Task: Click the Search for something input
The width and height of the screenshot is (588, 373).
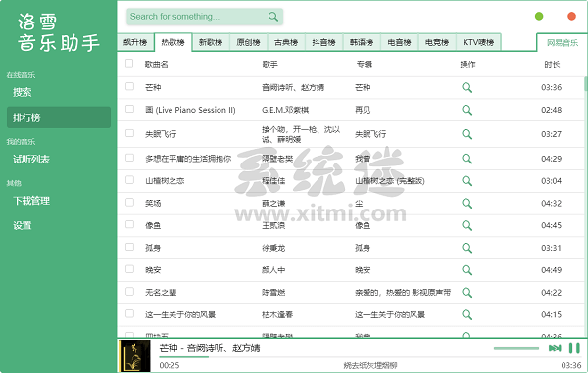Action: coord(197,17)
